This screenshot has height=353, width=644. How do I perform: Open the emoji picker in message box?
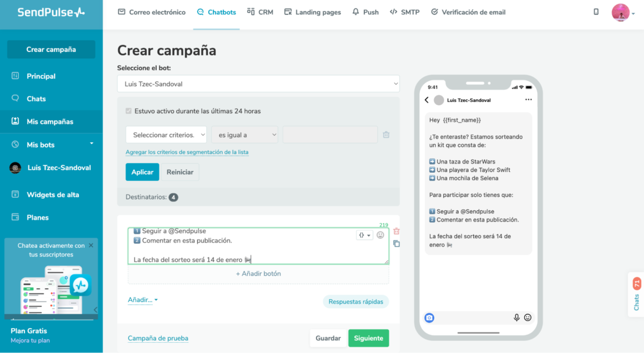click(380, 235)
